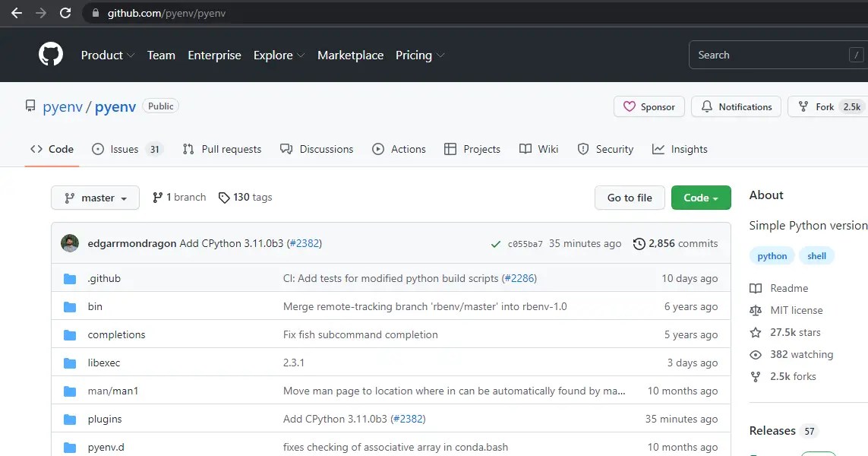The width and height of the screenshot is (868, 456).
Task: Open the python topic tag
Action: pos(772,256)
